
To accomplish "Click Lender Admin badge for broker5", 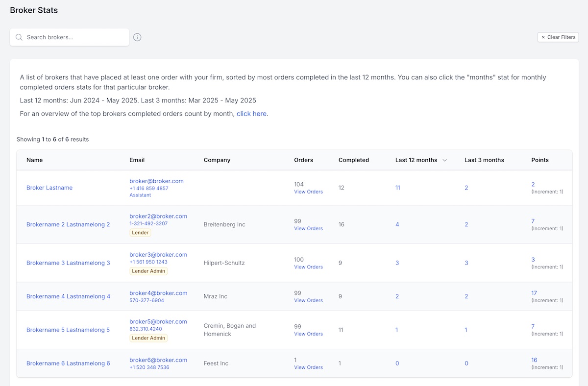I will [x=148, y=338].
